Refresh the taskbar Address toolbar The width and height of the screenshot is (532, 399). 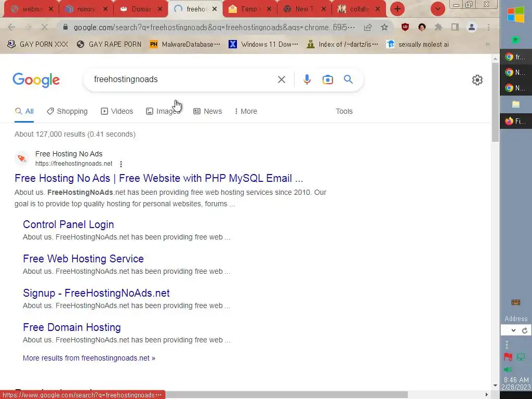click(525, 330)
